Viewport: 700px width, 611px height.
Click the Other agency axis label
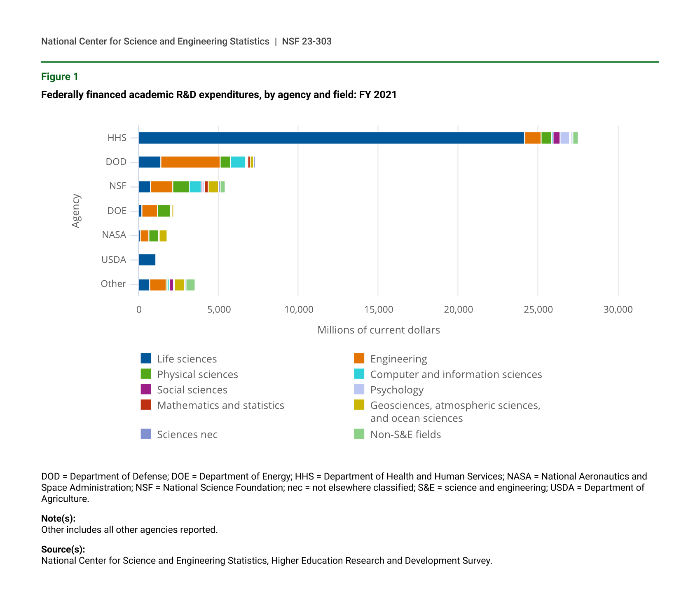pyautogui.click(x=113, y=284)
